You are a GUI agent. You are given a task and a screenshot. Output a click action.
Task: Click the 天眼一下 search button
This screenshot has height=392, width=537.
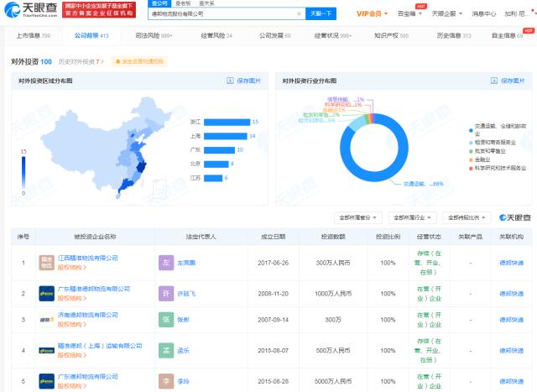321,13
